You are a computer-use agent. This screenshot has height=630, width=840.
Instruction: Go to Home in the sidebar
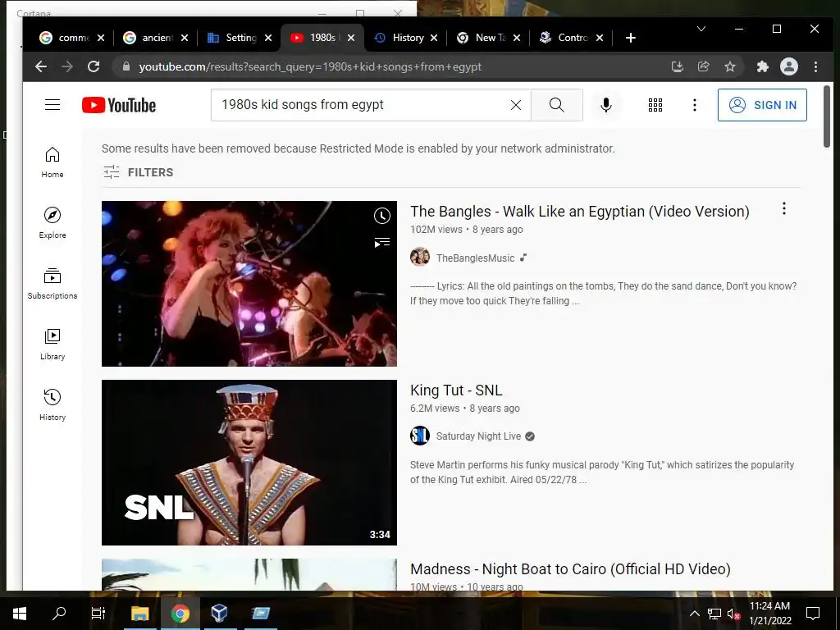(x=52, y=162)
